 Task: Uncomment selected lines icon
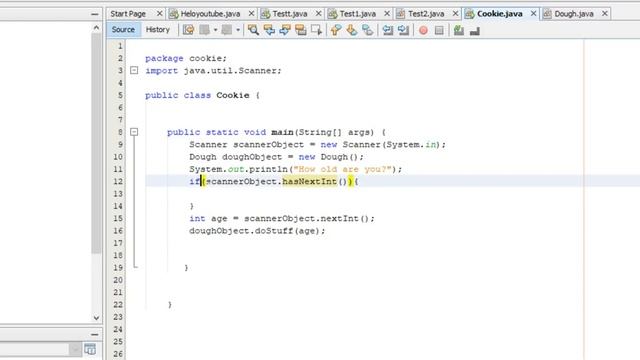click(x=475, y=30)
